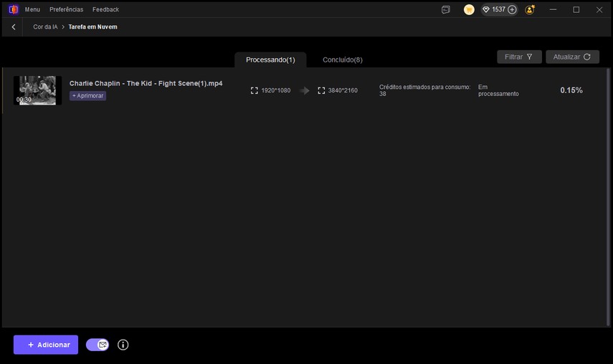Viewport: 613px width, 364px height.
Task: Open the Filtrar filter dropdown
Action: point(519,57)
